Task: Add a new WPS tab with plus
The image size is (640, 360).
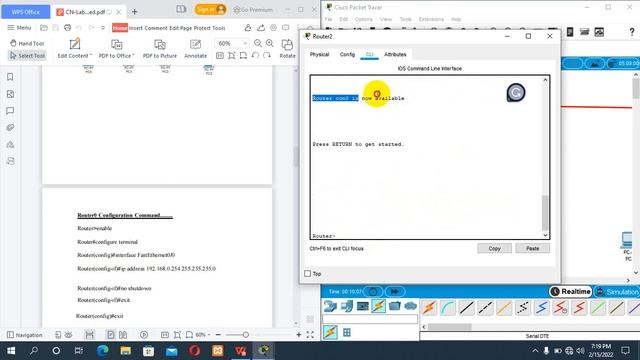Action: click(x=135, y=12)
